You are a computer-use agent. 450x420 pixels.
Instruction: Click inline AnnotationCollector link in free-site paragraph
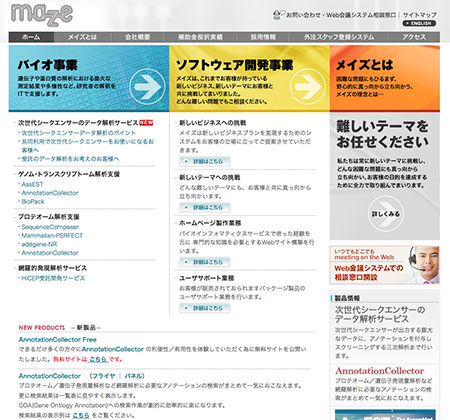(113, 349)
